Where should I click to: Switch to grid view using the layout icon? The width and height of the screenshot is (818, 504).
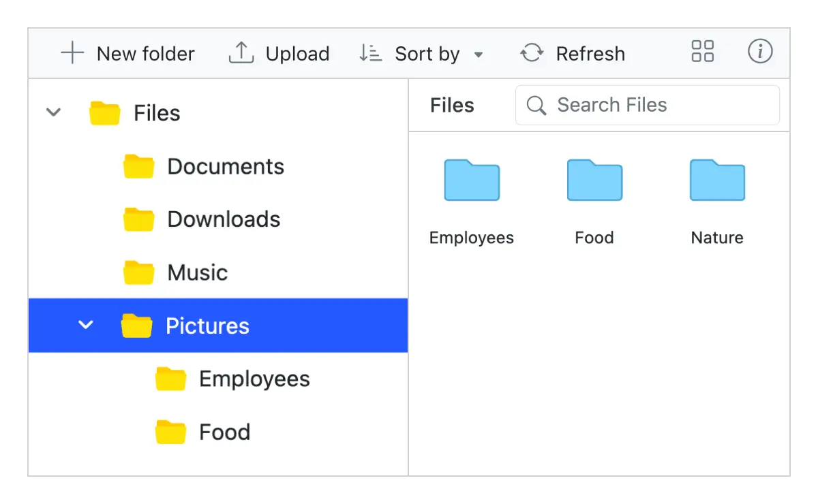coord(702,51)
